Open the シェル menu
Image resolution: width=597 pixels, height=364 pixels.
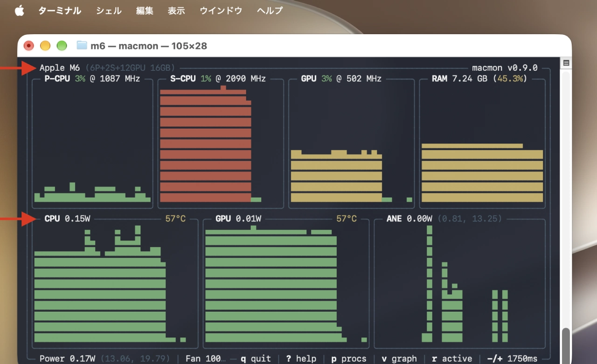[x=109, y=11]
